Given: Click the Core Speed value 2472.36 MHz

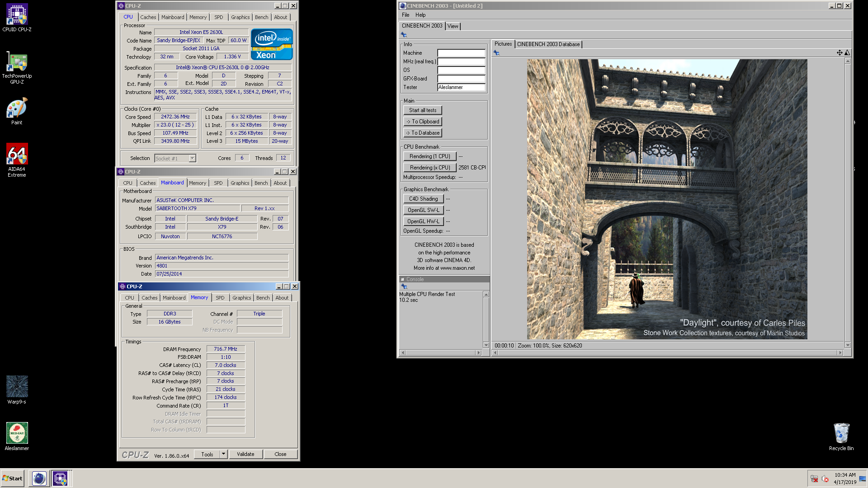Looking at the screenshot, I should [x=175, y=117].
